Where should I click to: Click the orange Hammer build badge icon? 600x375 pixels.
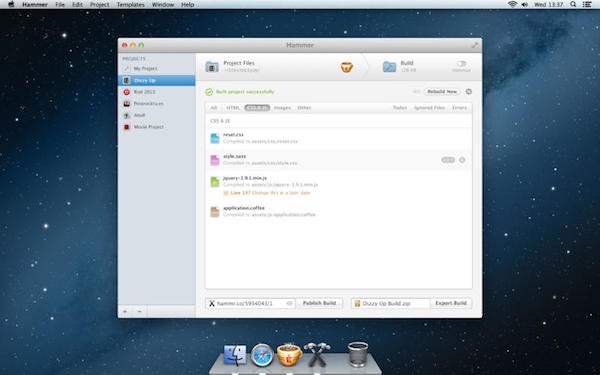coord(347,67)
